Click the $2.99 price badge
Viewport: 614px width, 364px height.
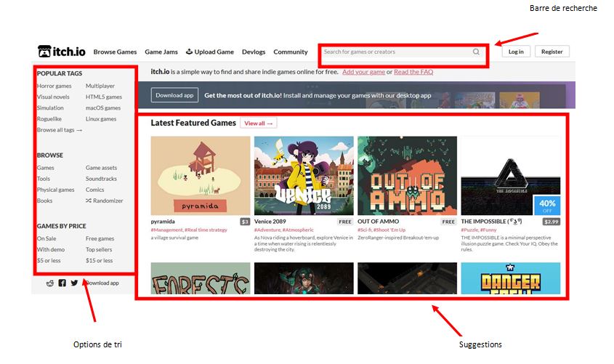(x=551, y=222)
